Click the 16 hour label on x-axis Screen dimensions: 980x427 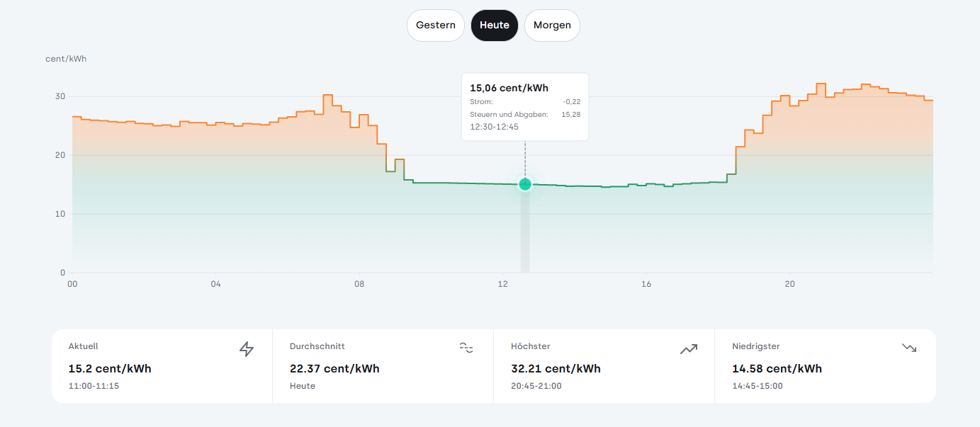coord(646,284)
